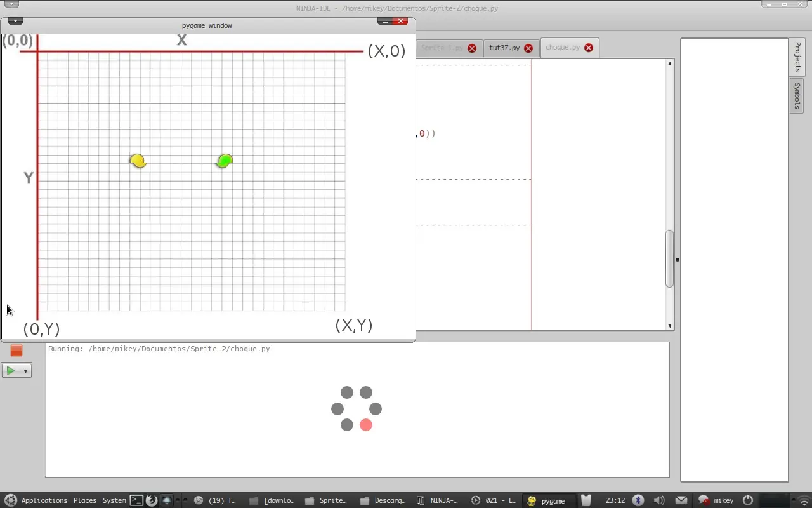The width and height of the screenshot is (812, 508).
Task: Stop the running choque.py script
Action: (x=16, y=350)
